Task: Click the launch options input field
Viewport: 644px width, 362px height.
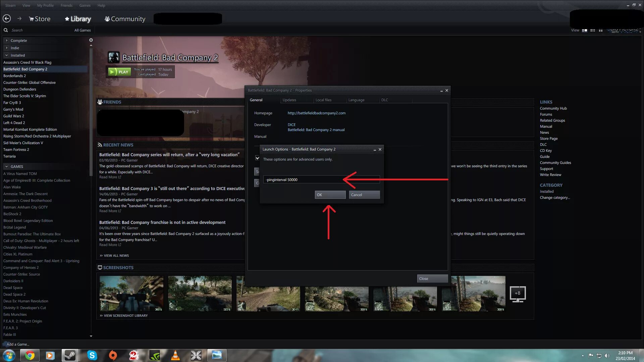Action: tap(322, 179)
